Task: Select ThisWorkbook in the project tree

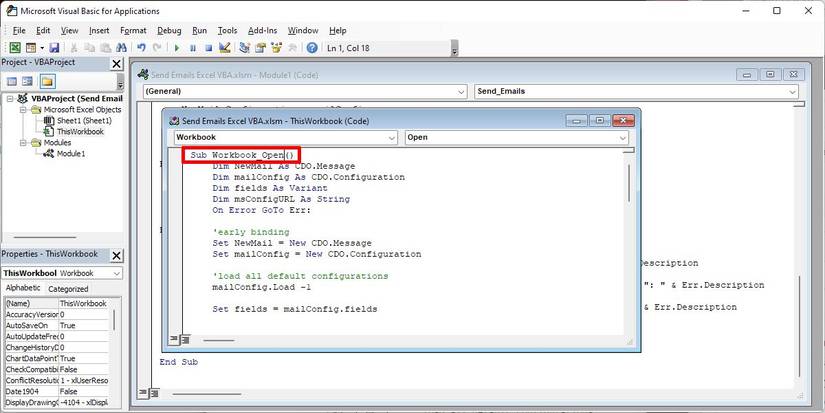Action: (x=80, y=132)
